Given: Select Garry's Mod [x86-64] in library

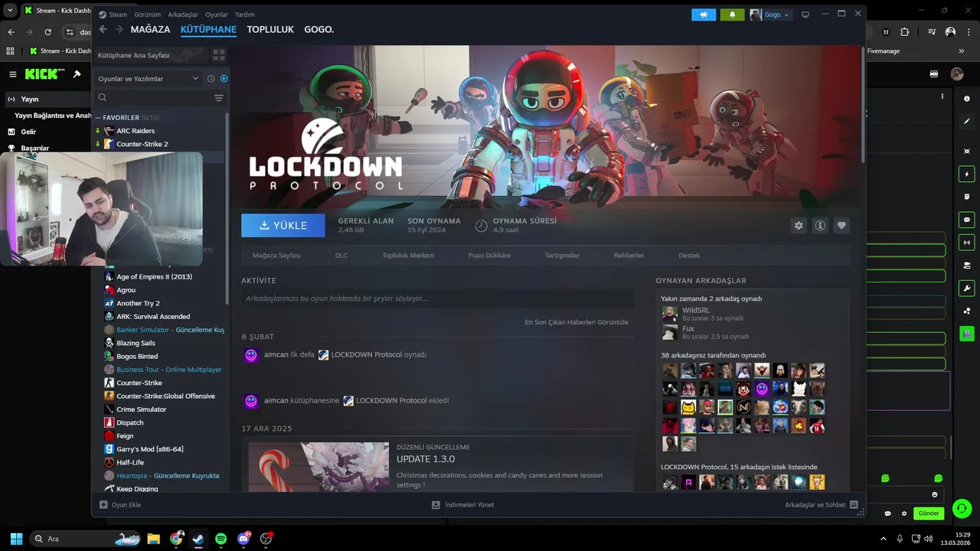Looking at the screenshot, I should [150, 449].
